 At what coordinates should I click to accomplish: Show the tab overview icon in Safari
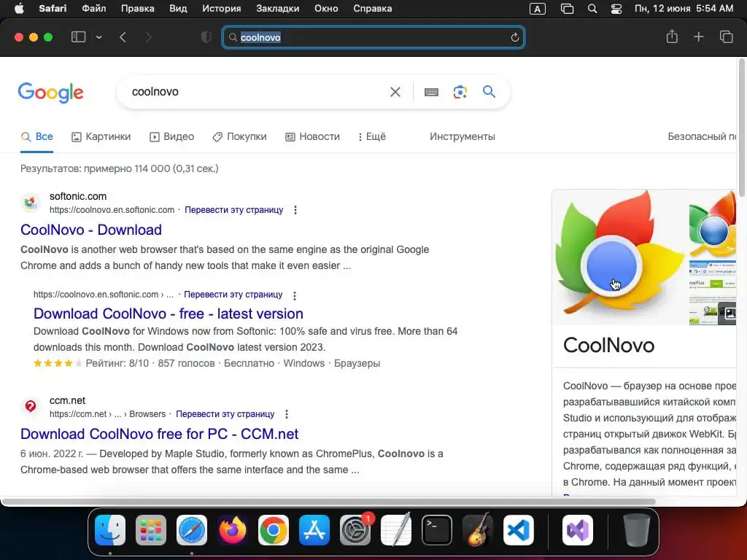[x=726, y=36]
